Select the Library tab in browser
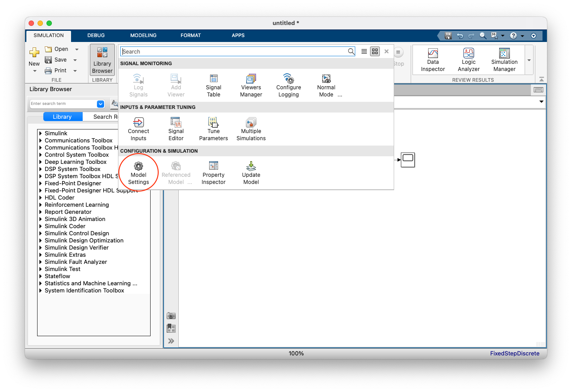Screen dimensions: 572x392 pyautogui.click(x=63, y=117)
